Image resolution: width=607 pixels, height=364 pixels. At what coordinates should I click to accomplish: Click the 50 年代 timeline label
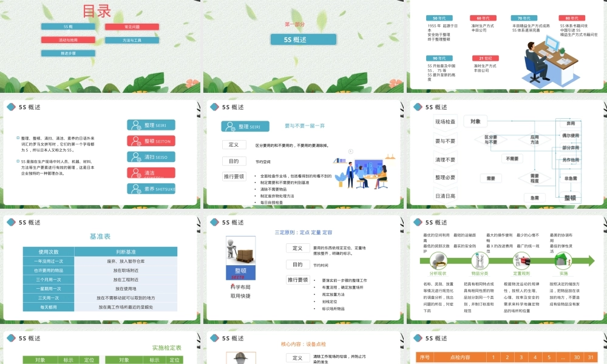[x=439, y=18]
